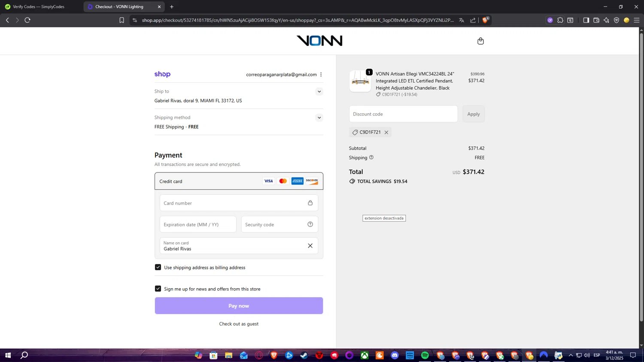This screenshot has height=362, width=644.
Task: Remove discount code C9D1F721
Action: point(386,133)
